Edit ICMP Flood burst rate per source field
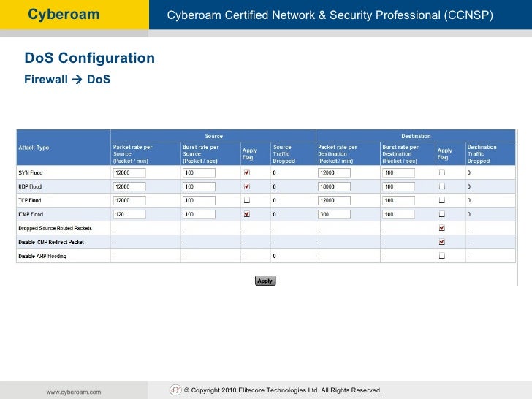Image resolution: width=532 pixels, height=399 pixels. pyautogui.click(x=199, y=214)
